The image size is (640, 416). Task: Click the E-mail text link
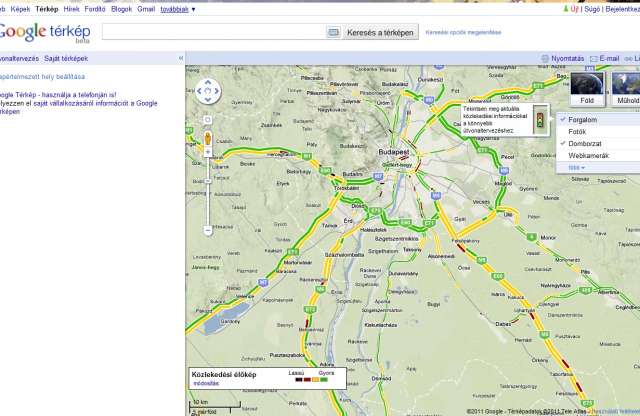coord(609,59)
